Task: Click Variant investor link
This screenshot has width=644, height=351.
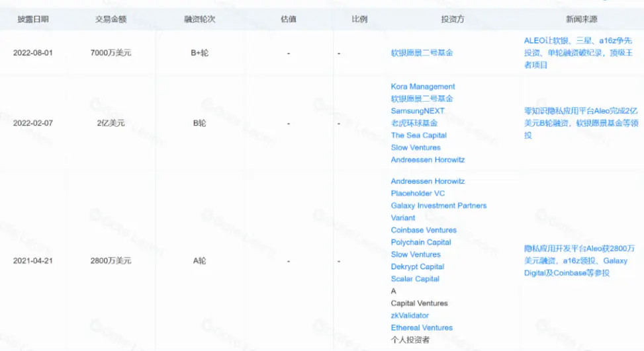Action: click(403, 218)
